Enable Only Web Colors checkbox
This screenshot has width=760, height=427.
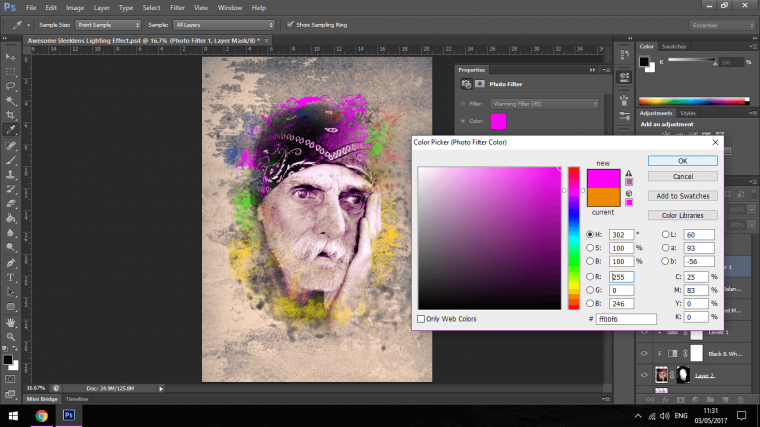click(421, 319)
